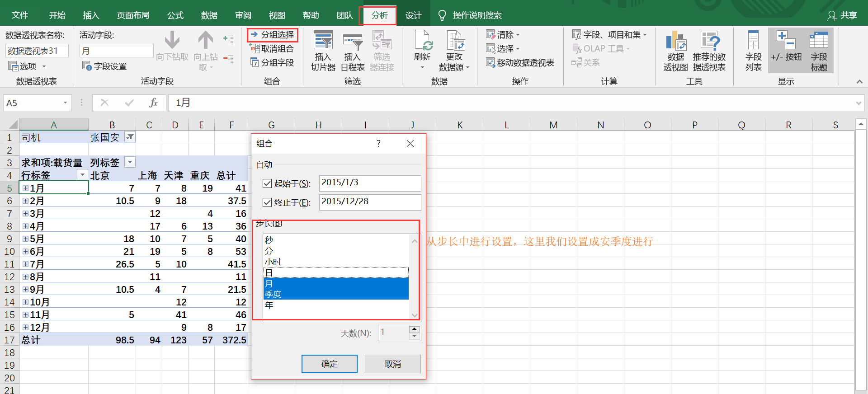Expand the 12月 row group
The height and width of the screenshot is (394, 868).
pyautogui.click(x=26, y=327)
